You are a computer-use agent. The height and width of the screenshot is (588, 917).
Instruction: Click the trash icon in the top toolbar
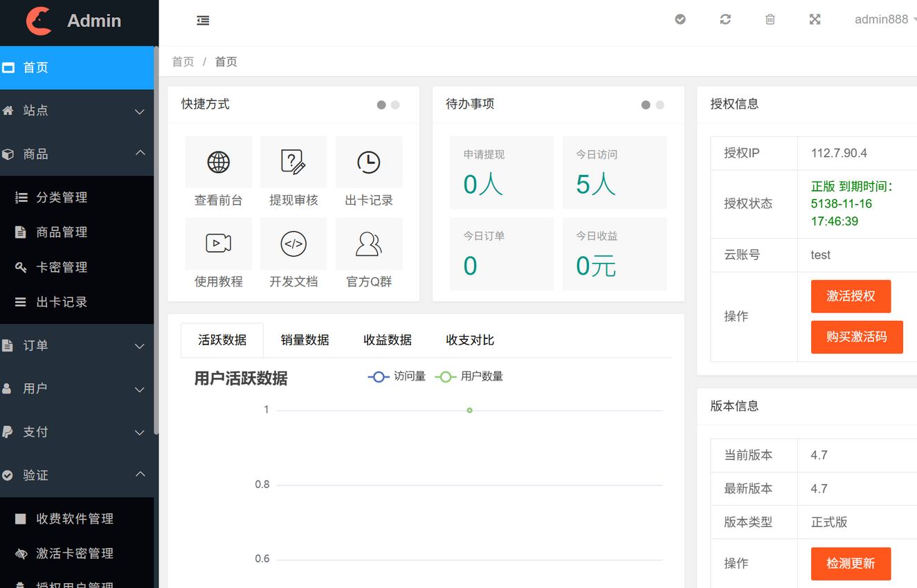click(x=770, y=19)
